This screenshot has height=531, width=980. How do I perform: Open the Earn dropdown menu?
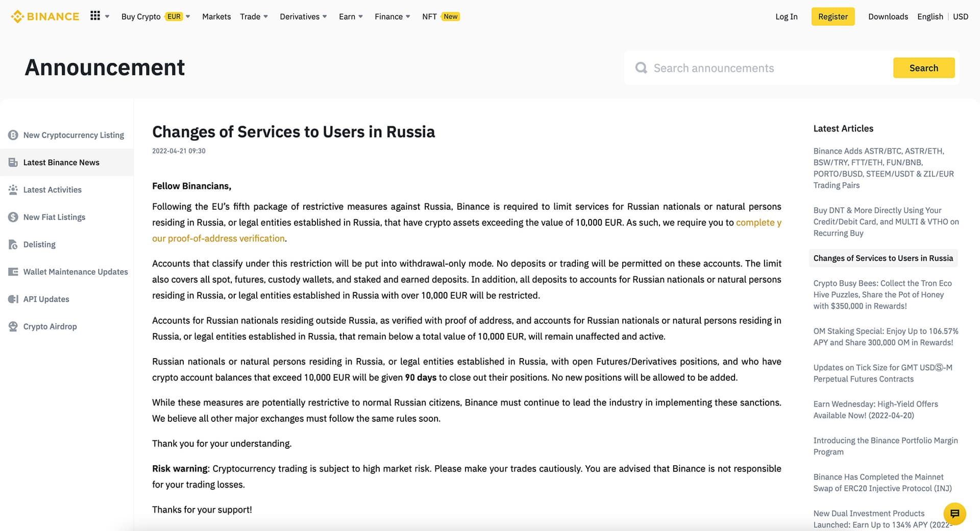click(x=351, y=17)
